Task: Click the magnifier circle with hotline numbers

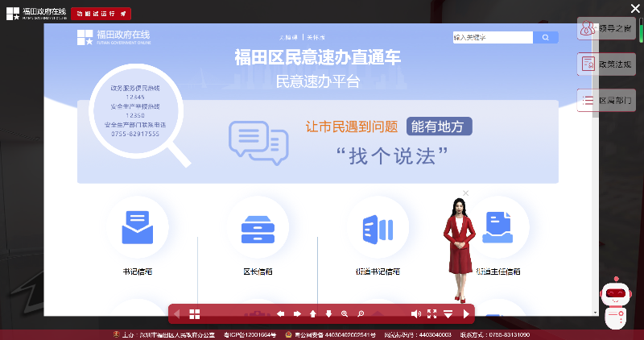Action: click(x=136, y=111)
